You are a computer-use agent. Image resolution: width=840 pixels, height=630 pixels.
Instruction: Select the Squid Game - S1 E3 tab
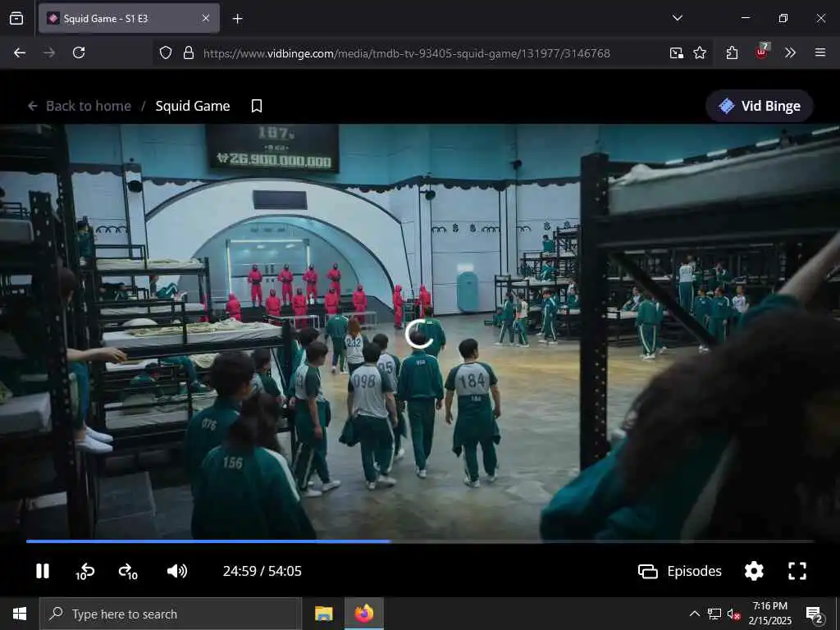tap(129, 19)
